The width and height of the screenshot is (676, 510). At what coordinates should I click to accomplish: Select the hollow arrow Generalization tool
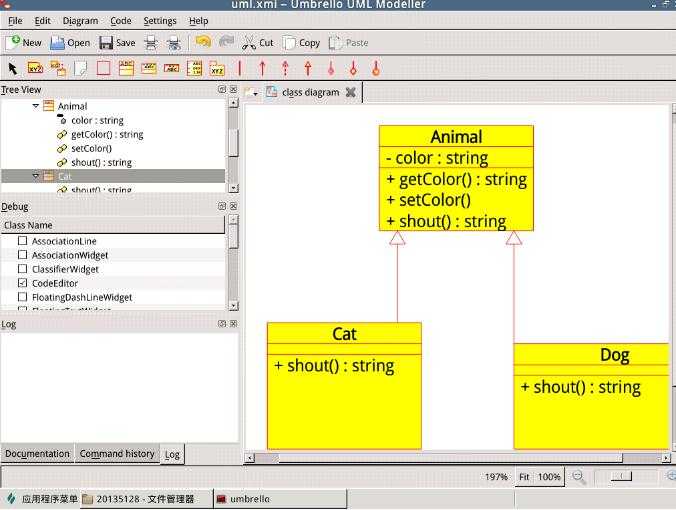pos(308,68)
